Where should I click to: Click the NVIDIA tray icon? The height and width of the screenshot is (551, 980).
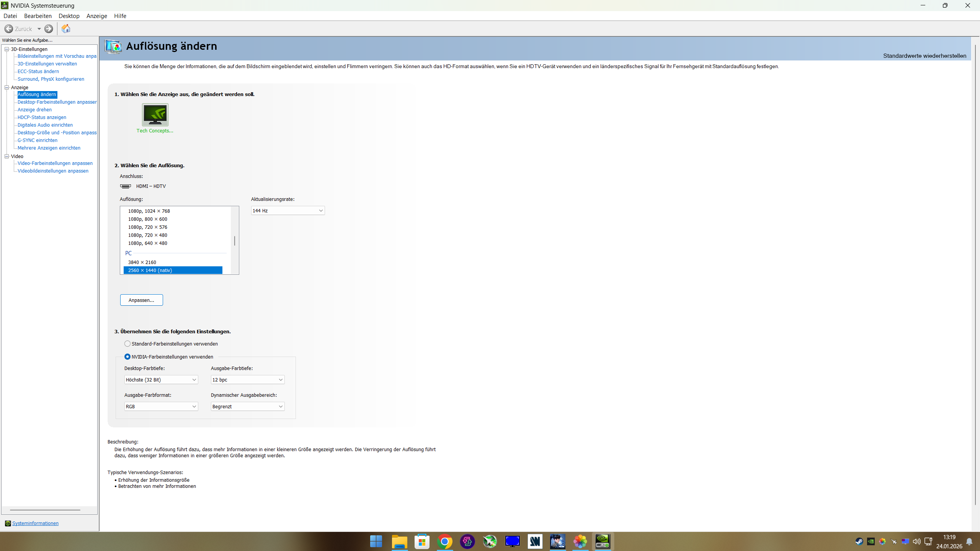(x=871, y=541)
